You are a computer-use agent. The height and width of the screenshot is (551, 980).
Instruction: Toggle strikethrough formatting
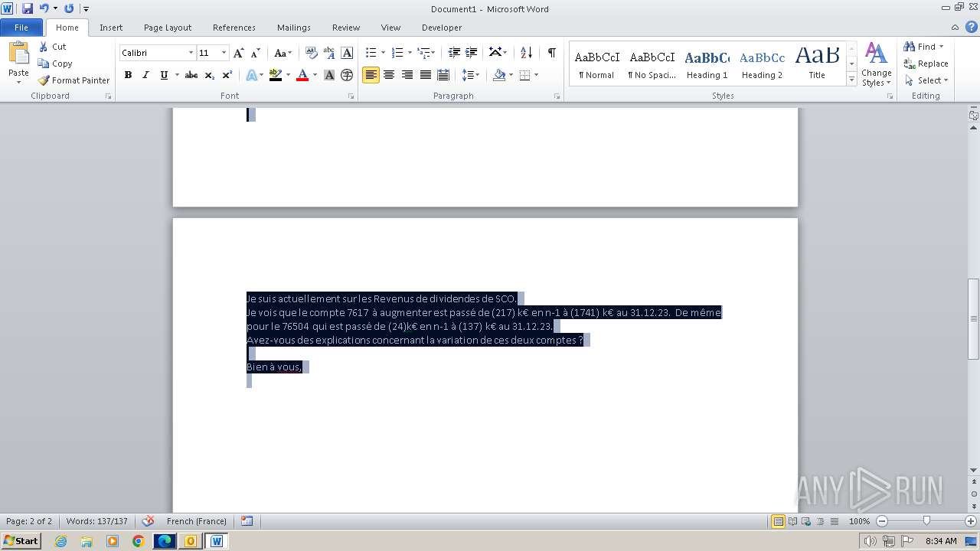(x=191, y=75)
